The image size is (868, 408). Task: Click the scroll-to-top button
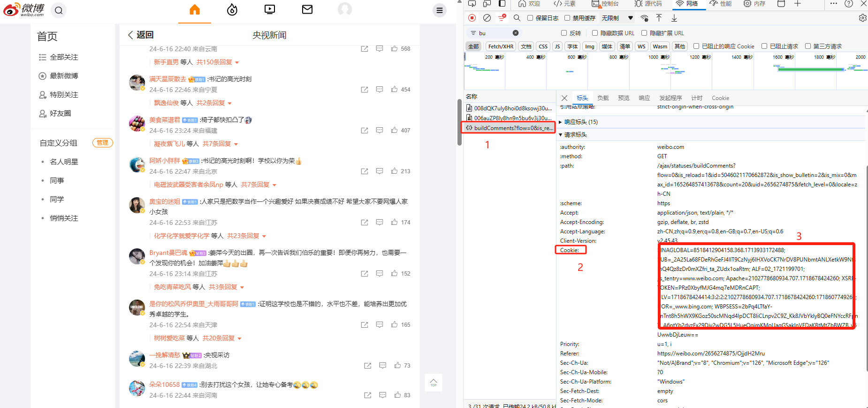click(x=434, y=383)
